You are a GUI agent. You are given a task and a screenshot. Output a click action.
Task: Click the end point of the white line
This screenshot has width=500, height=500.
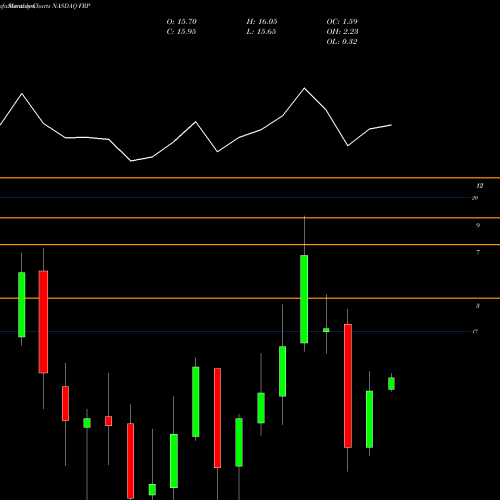pos(391,125)
